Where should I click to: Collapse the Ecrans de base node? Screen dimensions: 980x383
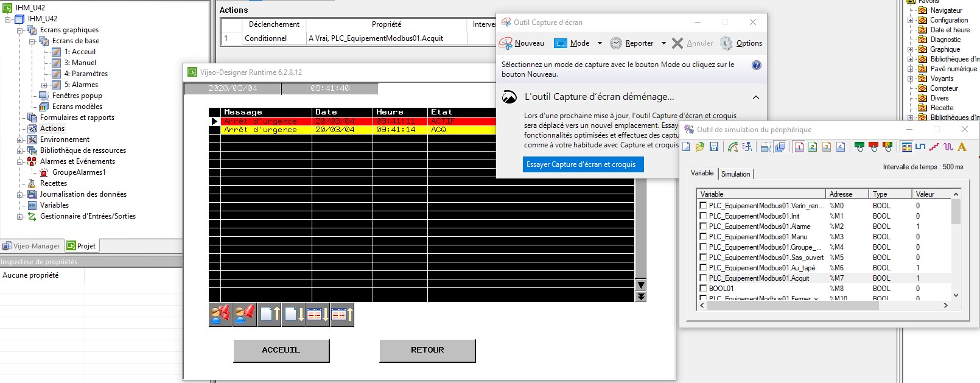pyautogui.click(x=32, y=41)
